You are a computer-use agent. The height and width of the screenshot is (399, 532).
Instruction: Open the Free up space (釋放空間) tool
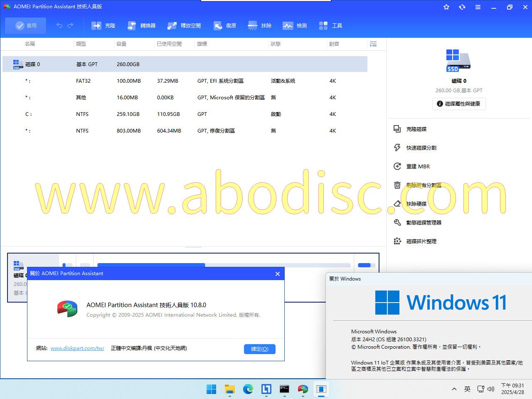(x=184, y=26)
